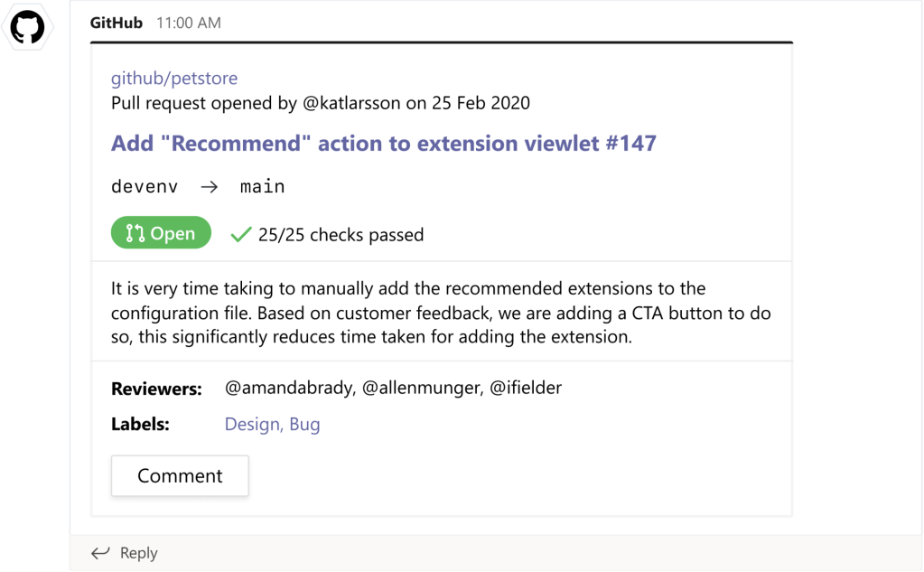Click the GitHub octocat avatar icon
Screen dimensions: 924x572
pyautogui.click(x=28, y=27)
